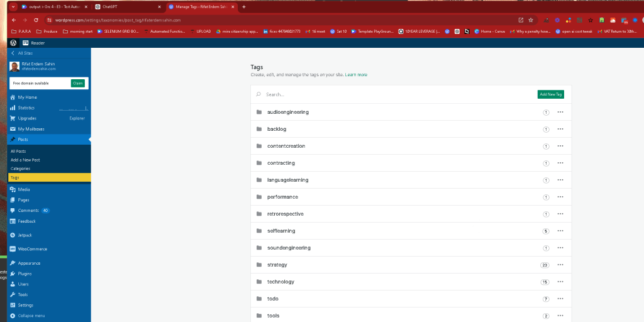
Task: Reload the page in the browser
Action: point(36,19)
